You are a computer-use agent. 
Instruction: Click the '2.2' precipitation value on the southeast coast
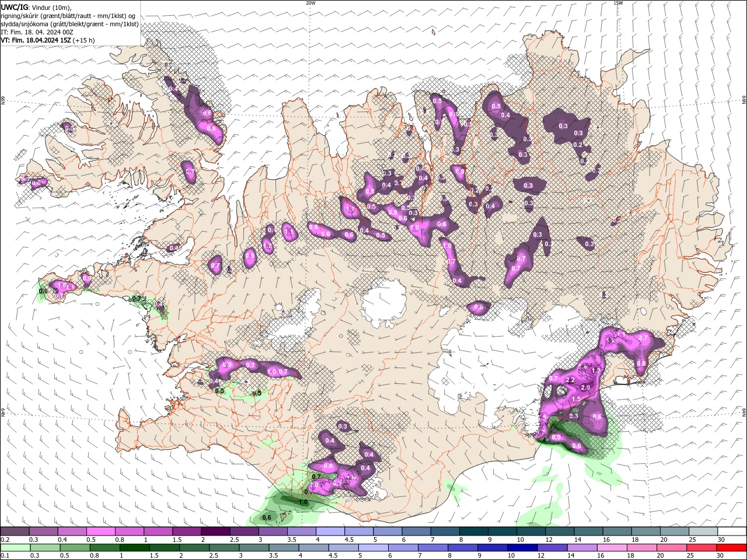[x=570, y=380]
